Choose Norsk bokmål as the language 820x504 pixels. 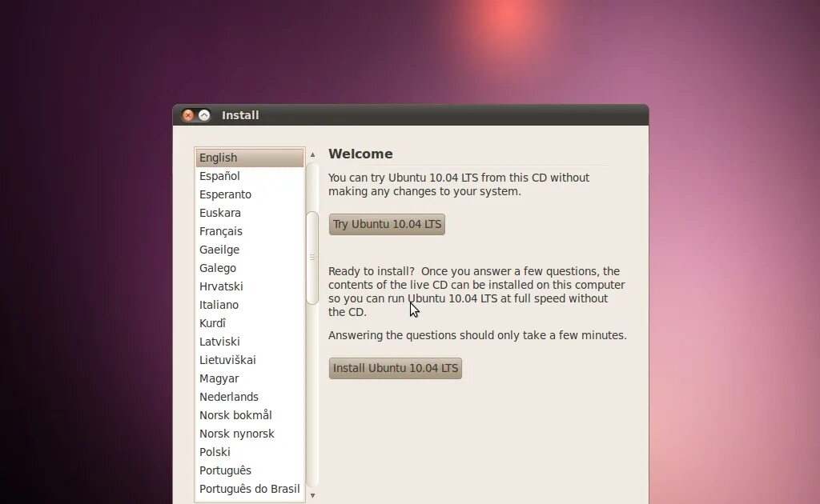point(250,415)
